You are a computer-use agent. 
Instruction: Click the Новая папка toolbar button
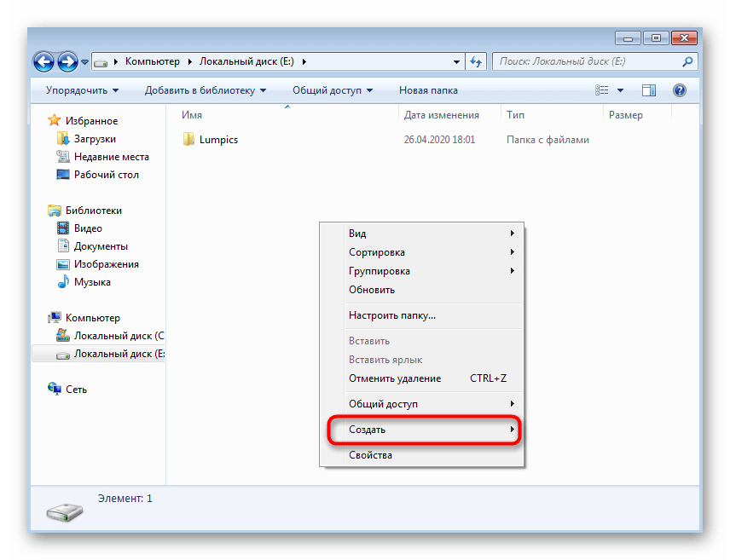(428, 90)
